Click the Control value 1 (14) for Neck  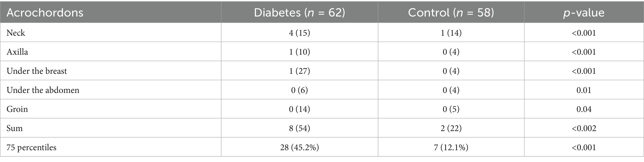pos(451,33)
